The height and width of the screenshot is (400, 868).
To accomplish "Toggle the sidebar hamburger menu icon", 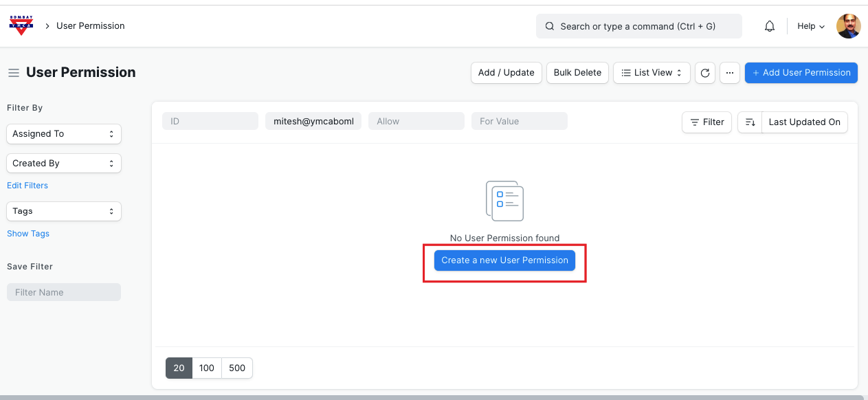I will pos(13,73).
